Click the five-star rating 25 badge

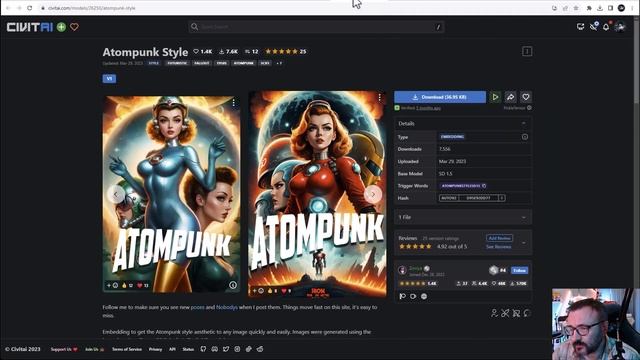click(286, 51)
